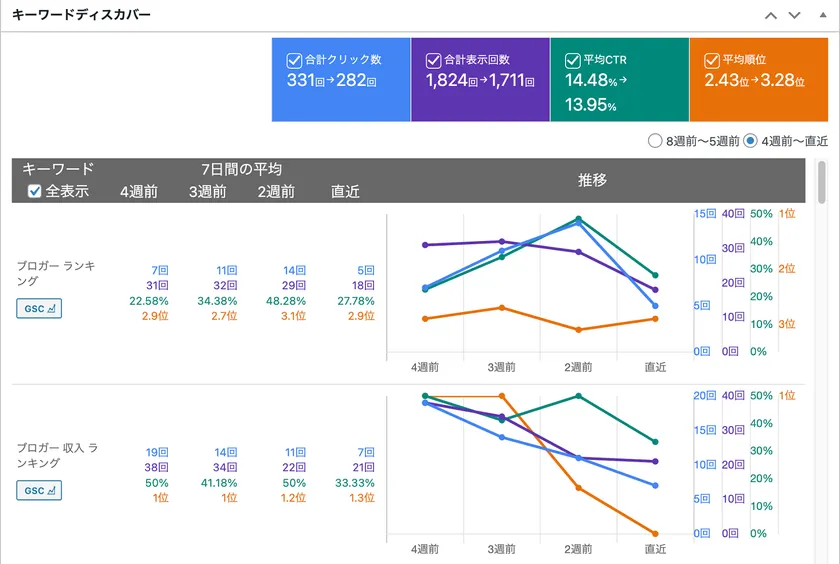The width and height of the screenshot is (840, 564).
Task: Click the ブロガー ランキング keyword label
Action: pos(57,273)
